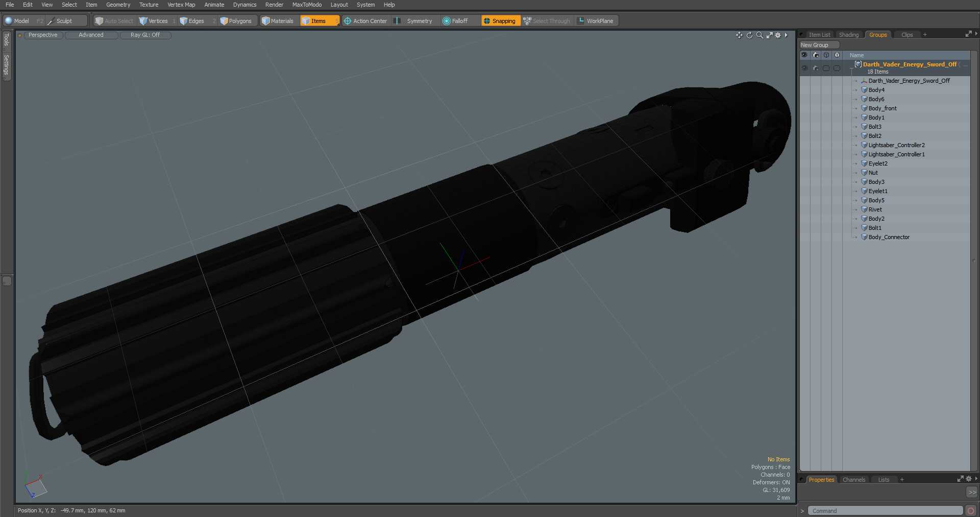This screenshot has height=517, width=980.
Task: Toggle Symmetry option
Action: point(414,21)
